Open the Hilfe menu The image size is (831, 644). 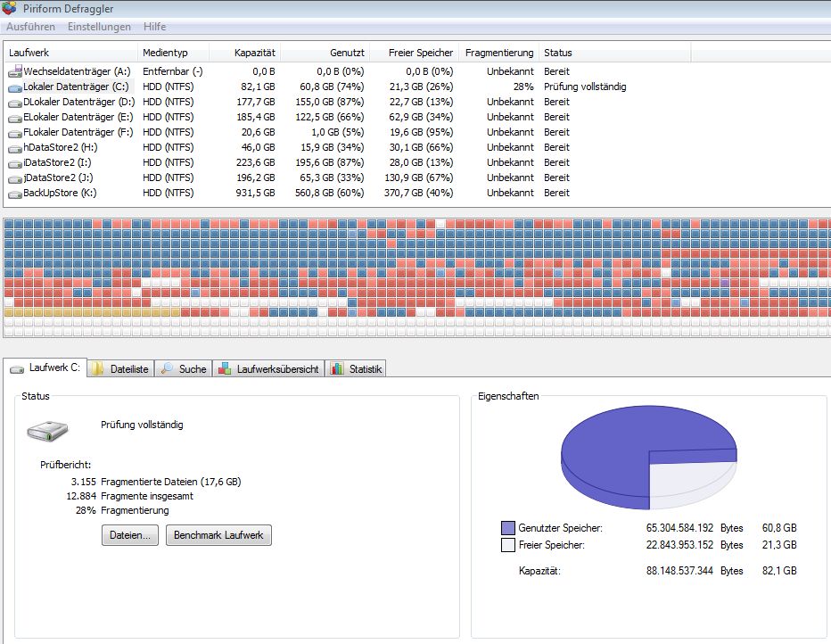tap(155, 27)
